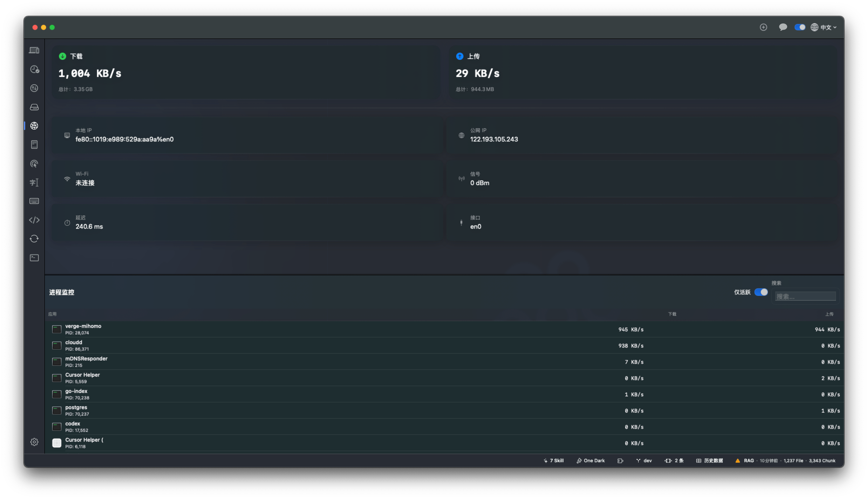Image resolution: width=868 pixels, height=499 pixels.
Task: Click the 接口 plug icon
Action: [461, 222]
